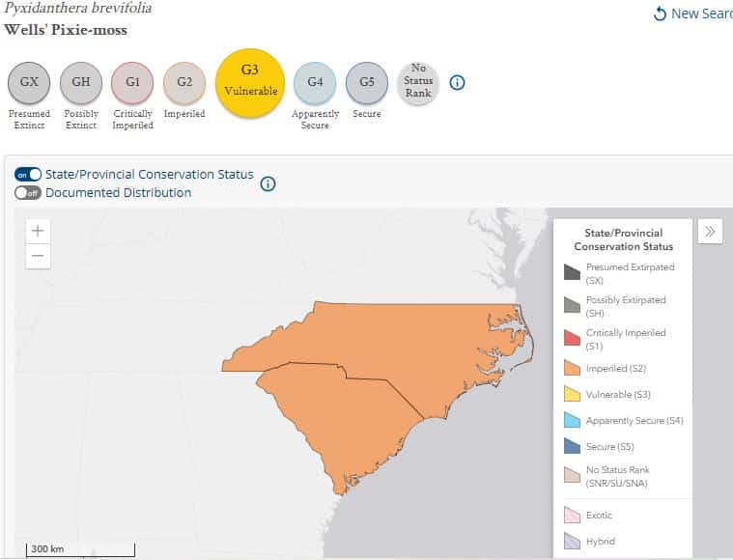
Task: Click the 'Imperiled (S2)' legend label
Action: 616,369
